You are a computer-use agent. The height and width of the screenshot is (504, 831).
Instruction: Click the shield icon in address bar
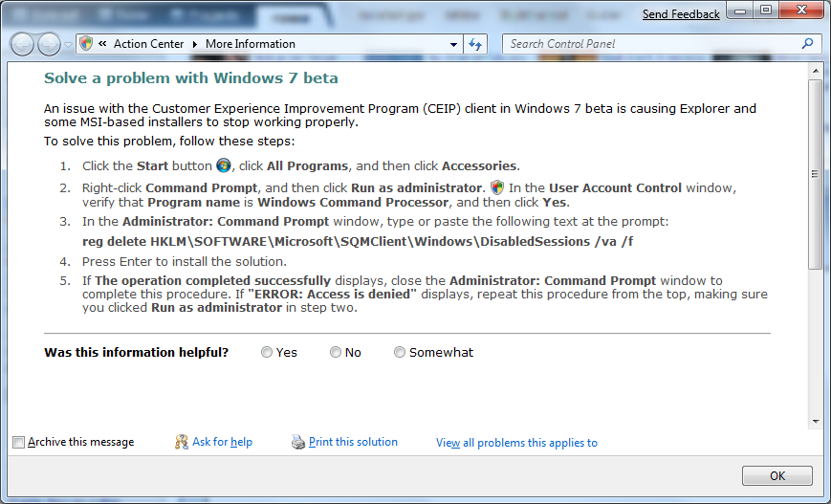(86, 43)
